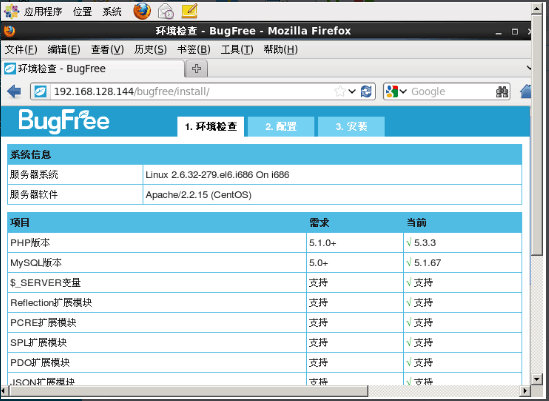The height and width of the screenshot is (401, 549).
Task: Bookmark this page with the star icon
Action: point(340,92)
